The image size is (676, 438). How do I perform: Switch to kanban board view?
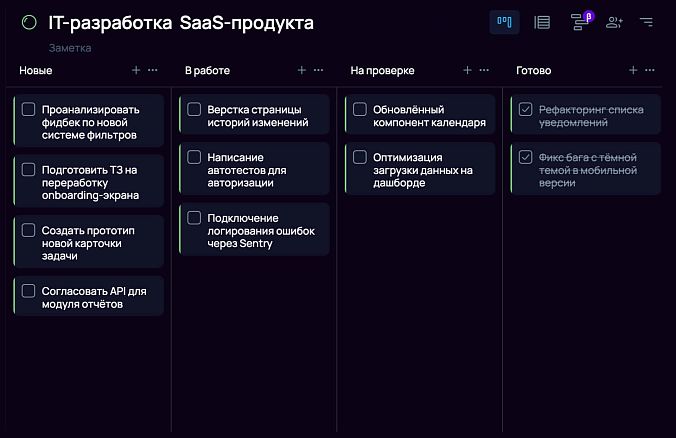point(504,22)
